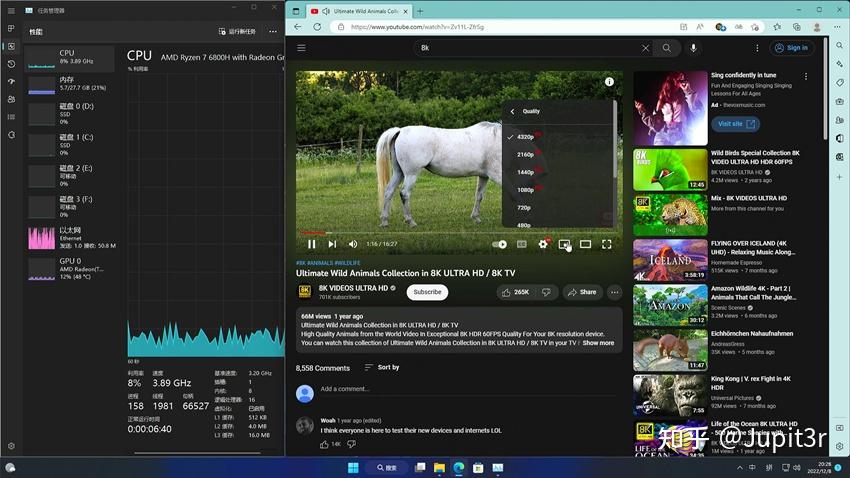Viewport: 850px width, 478px height.
Task: Open YouTube guide hamburger menu
Action: (x=301, y=48)
